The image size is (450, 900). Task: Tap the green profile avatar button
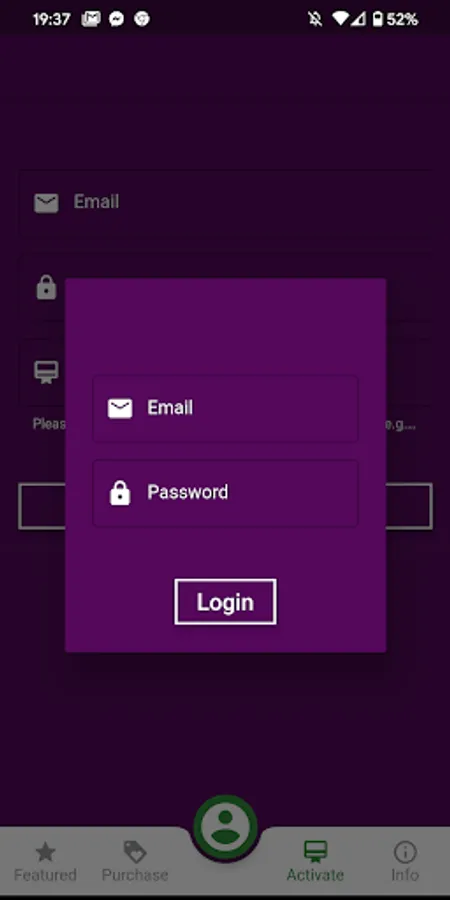point(225,827)
